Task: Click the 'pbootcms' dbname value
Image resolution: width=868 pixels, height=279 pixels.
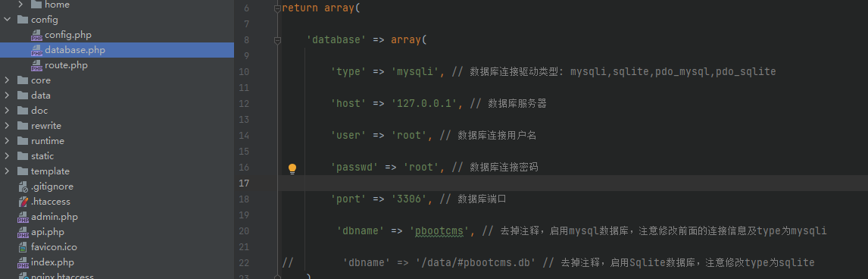Action: tap(439, 230)
